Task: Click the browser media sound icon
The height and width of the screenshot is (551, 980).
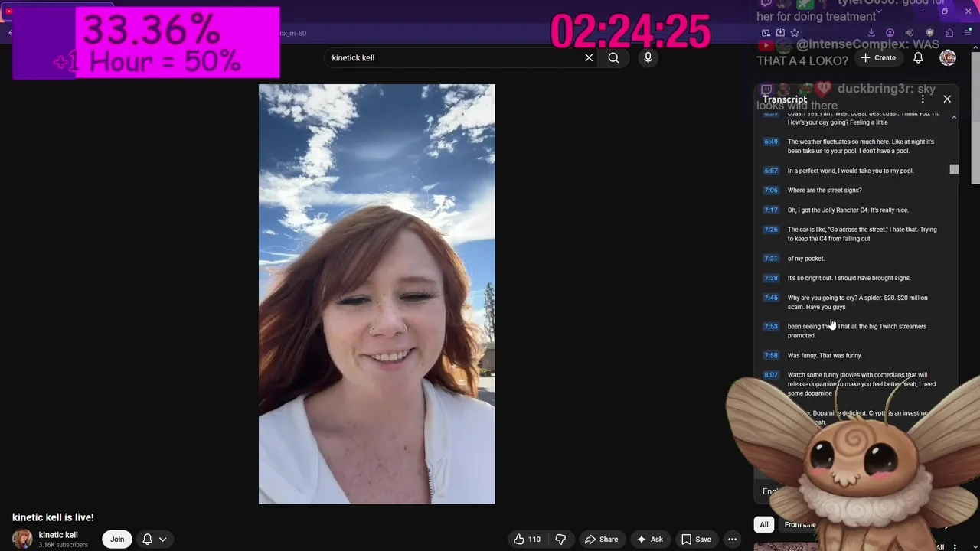Action: [910, 33]
